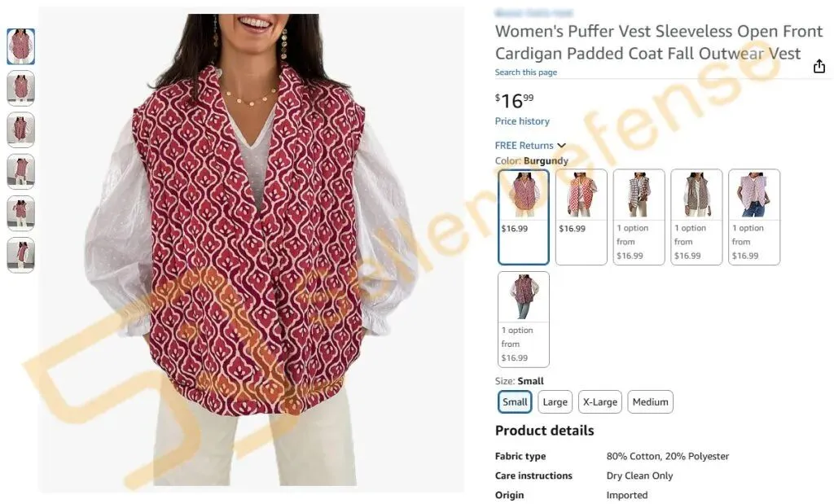
Task: Select size Large
Action: point(555,402)
